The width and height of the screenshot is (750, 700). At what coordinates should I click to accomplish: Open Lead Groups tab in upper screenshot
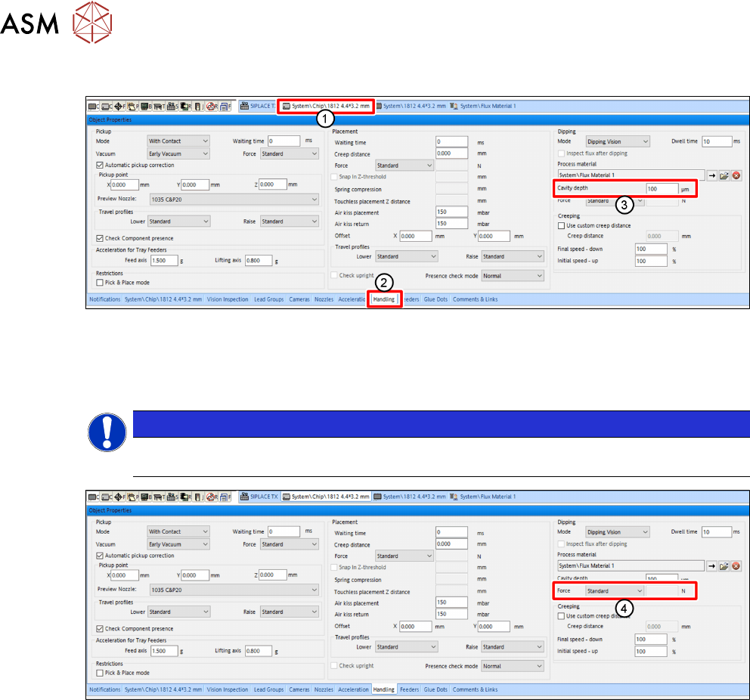[x=269, y=299]
